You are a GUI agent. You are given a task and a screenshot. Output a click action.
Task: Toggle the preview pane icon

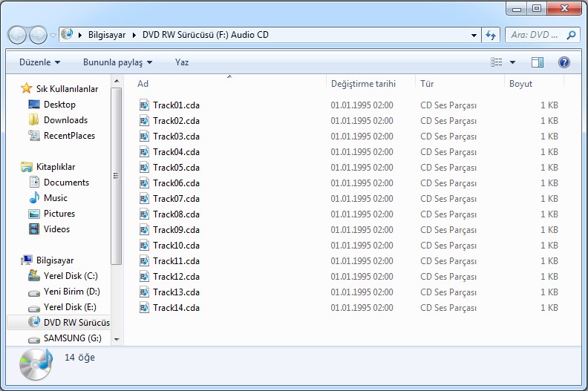point(538,63)
